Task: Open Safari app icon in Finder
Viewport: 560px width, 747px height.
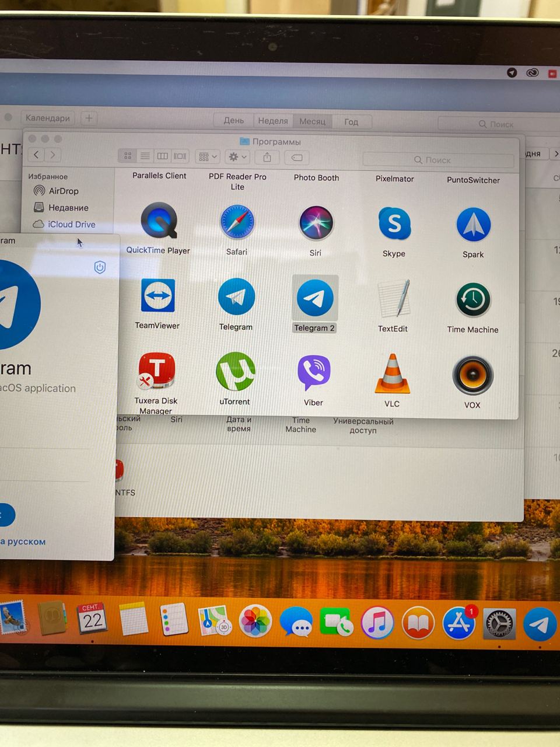Action: 237,222
